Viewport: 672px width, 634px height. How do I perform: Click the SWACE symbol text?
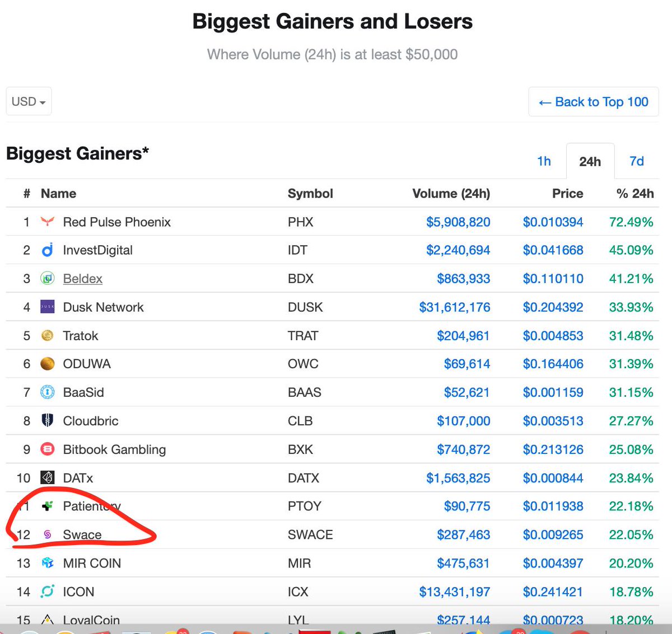point(310,534)
